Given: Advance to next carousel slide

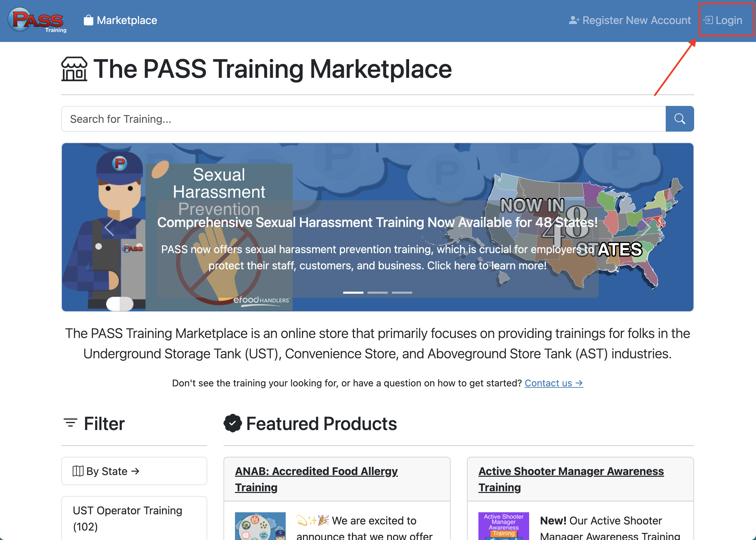Looking at the screenshot, I should (646, 227).
